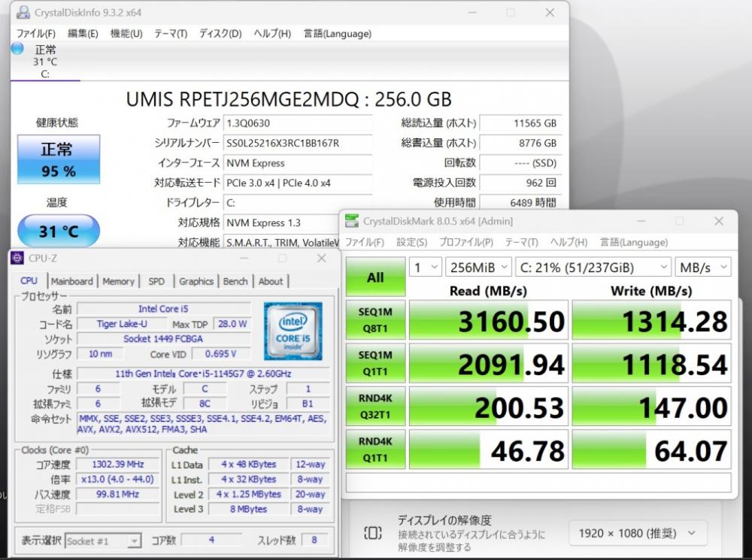This screenshot has height=560, width=752.
Task: Click the display resolution icon in Settings
Action: tap(373, 533)
